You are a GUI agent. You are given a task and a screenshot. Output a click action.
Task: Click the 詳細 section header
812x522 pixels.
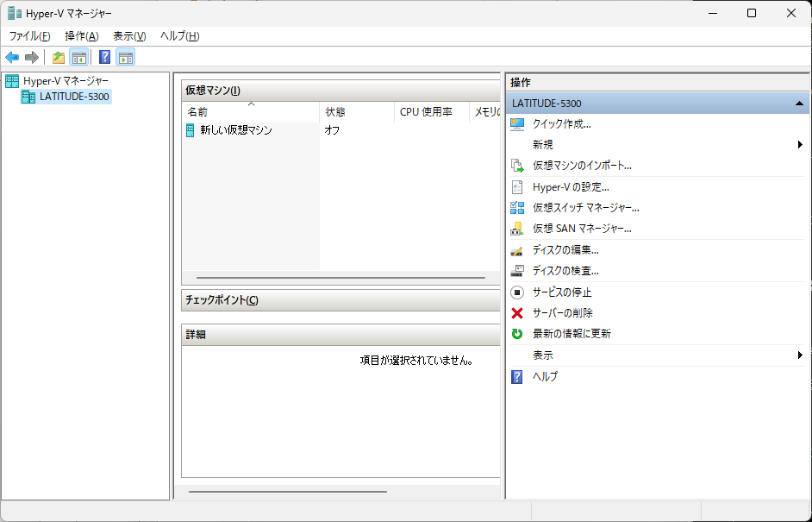point(340,335)
